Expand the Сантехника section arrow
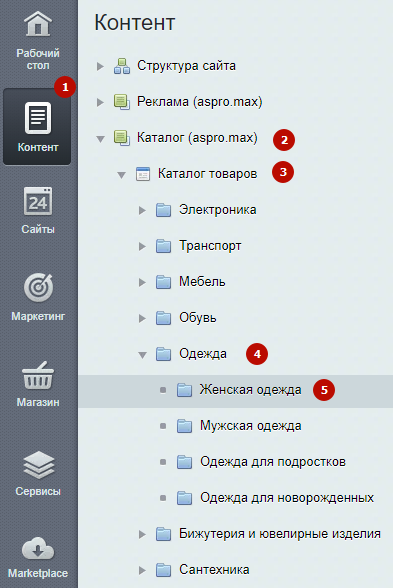This screenshot has height=588, width=393. (142, 570)
